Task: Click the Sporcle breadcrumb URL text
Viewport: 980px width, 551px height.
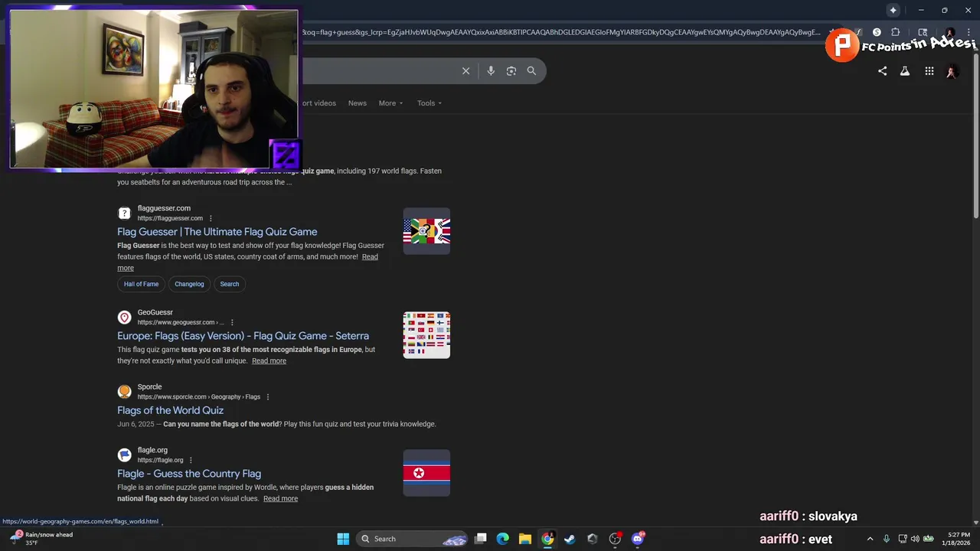Action: (199, 397)
